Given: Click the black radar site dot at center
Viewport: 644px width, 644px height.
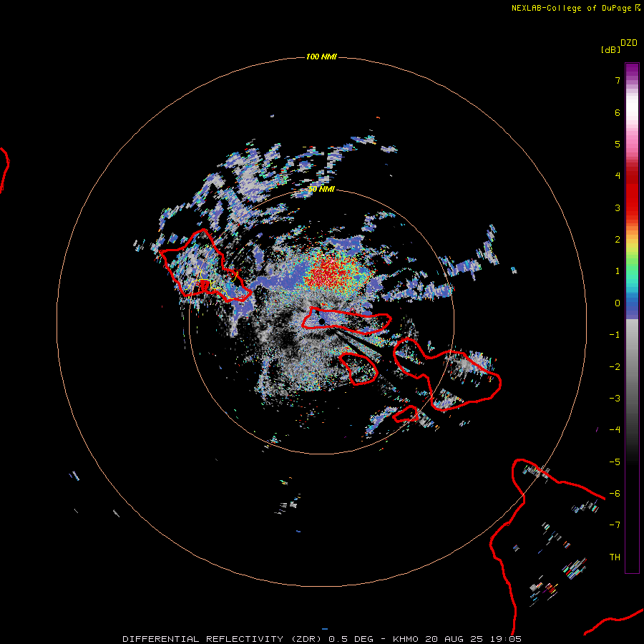Looking at the screenshot, I should click(322, 321).
